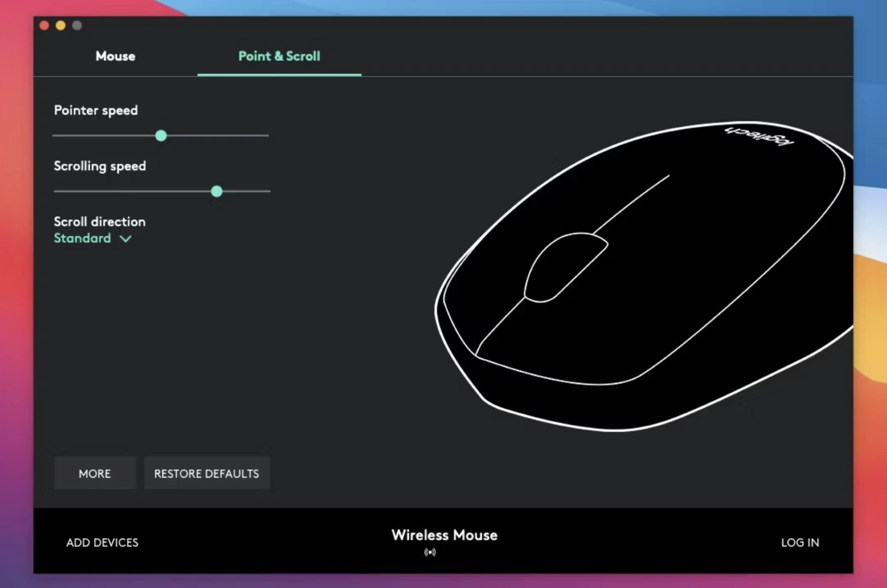Close the window with the red button
This screenshot has width=887, height=588.
click(x=45, y=26)
